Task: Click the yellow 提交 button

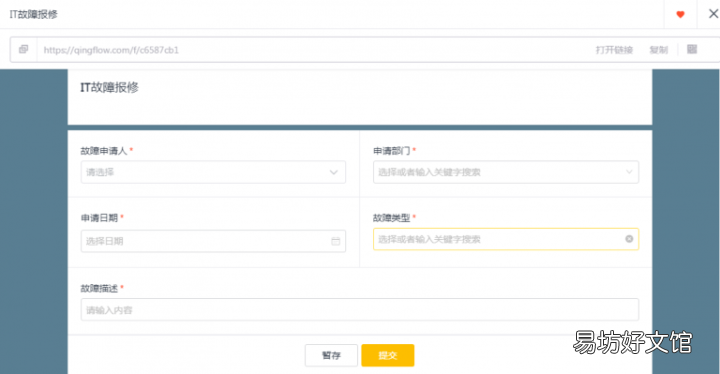Action: (x=388, y=355)
